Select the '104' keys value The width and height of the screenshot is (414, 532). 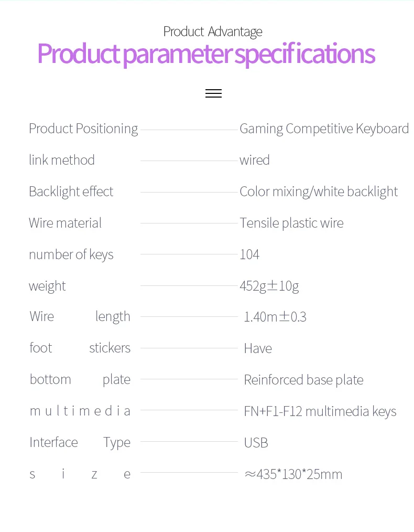click(249, 254)
